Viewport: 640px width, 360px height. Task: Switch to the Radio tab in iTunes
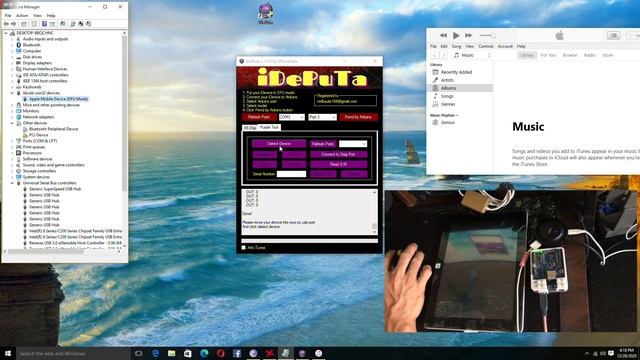590,55
